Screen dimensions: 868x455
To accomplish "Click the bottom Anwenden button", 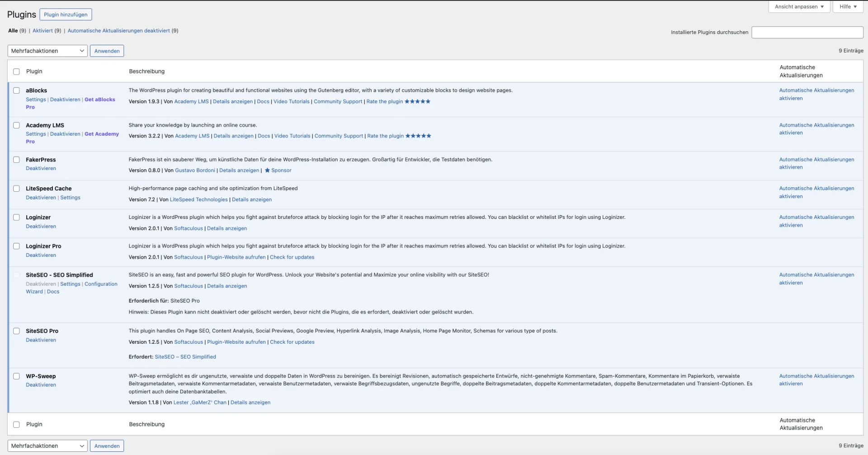I will point(107,446).
